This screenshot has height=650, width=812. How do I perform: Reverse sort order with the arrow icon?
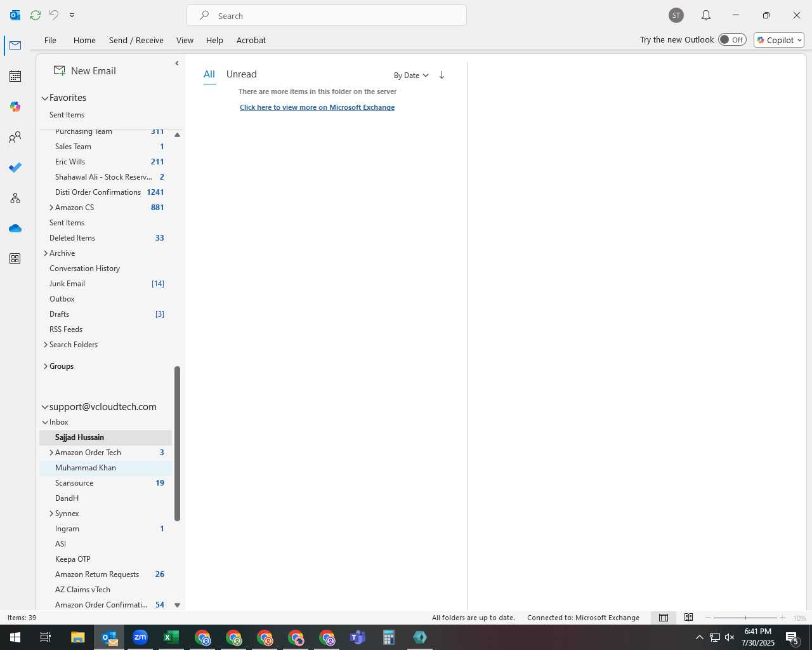click(442, 75)
